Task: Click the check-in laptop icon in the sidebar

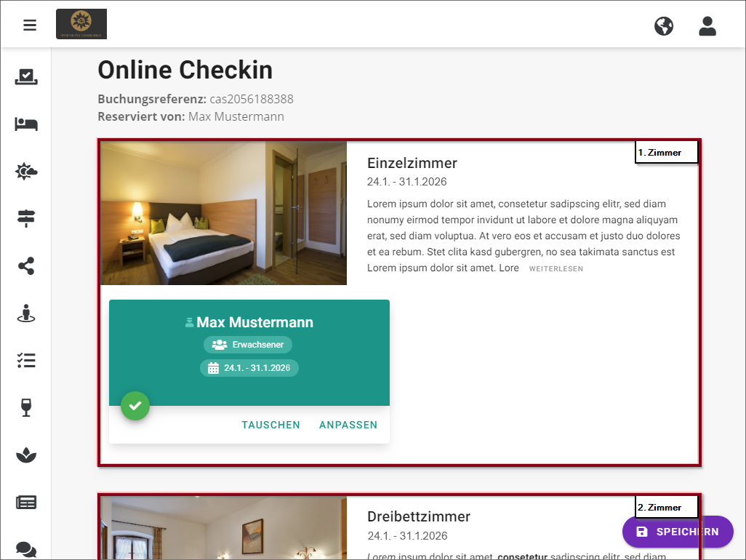Action: tap(26, 76)
